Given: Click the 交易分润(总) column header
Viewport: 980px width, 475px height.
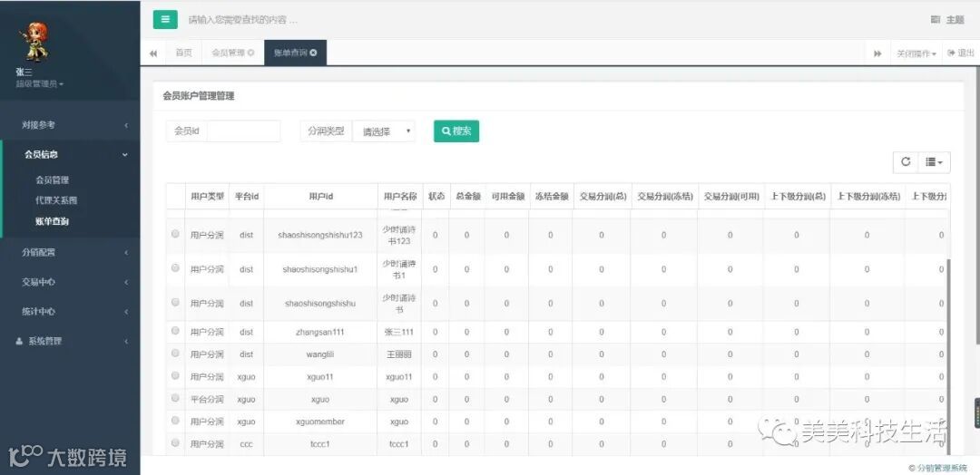Looking at the screenshot, I should pyautogui.click(x=603, y=196).
